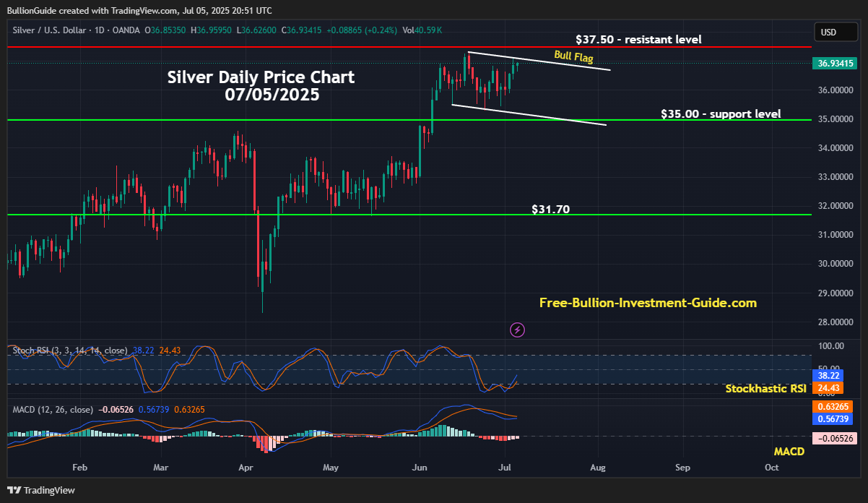Viewport: 868px width, 503px height.
Task: Click the 34.00000 price axis label
Action: coord(836,148)
